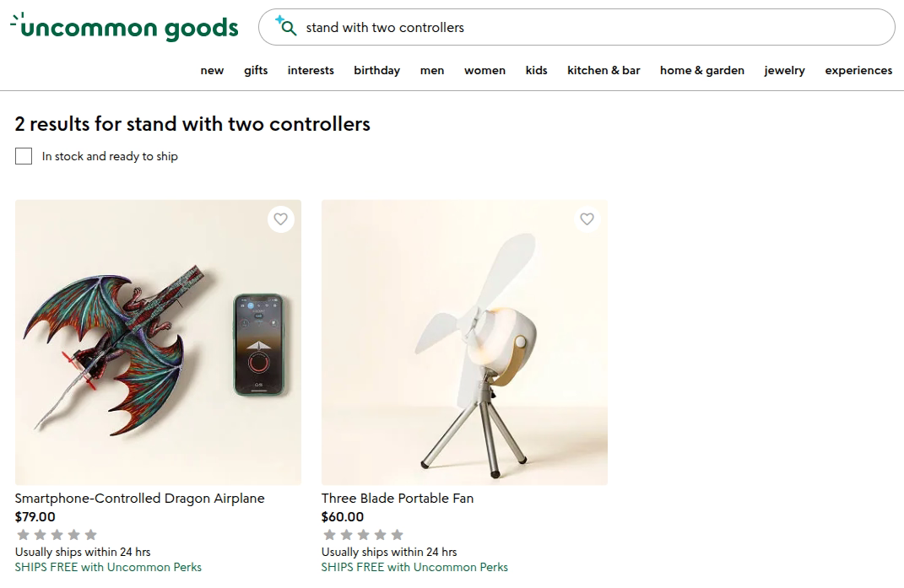Click the Uncommon Goods logo
This screenshot has height=588, width=904.
125,28
